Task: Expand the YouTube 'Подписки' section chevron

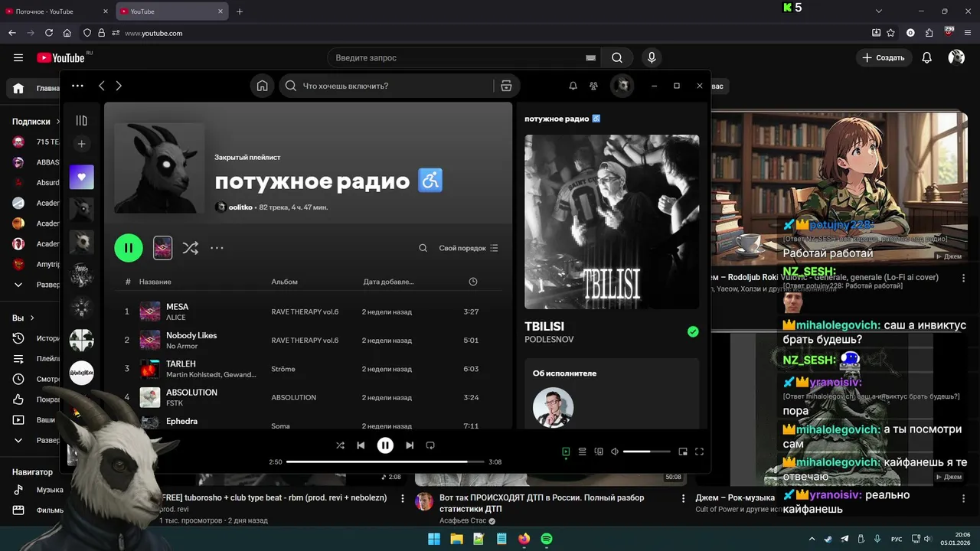Action: 57,122
